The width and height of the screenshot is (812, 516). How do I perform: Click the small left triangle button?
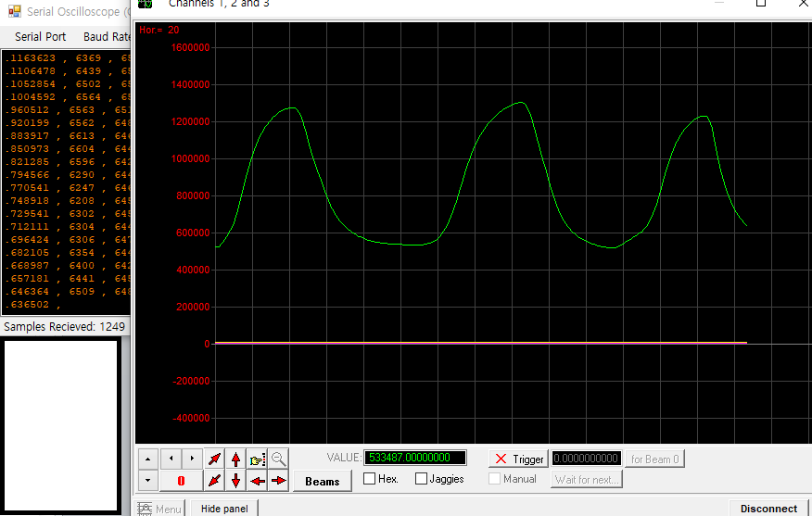(171, 459)
